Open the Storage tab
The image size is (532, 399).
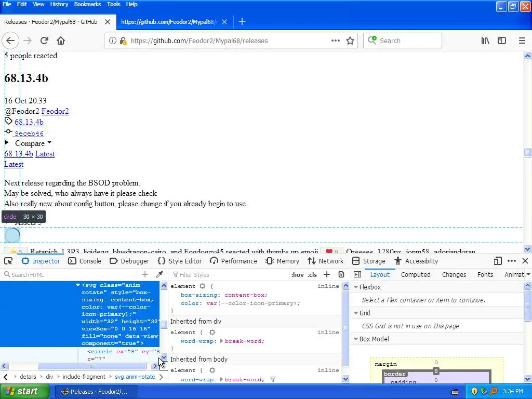point(369,261)
